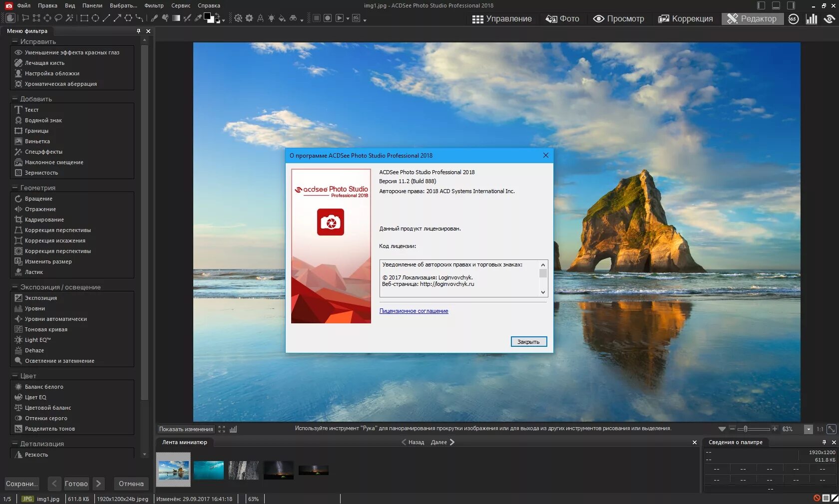Viewport: 839px width, 504px height.
Task: Select the Curve drawing tool
Action: (139, 18)
